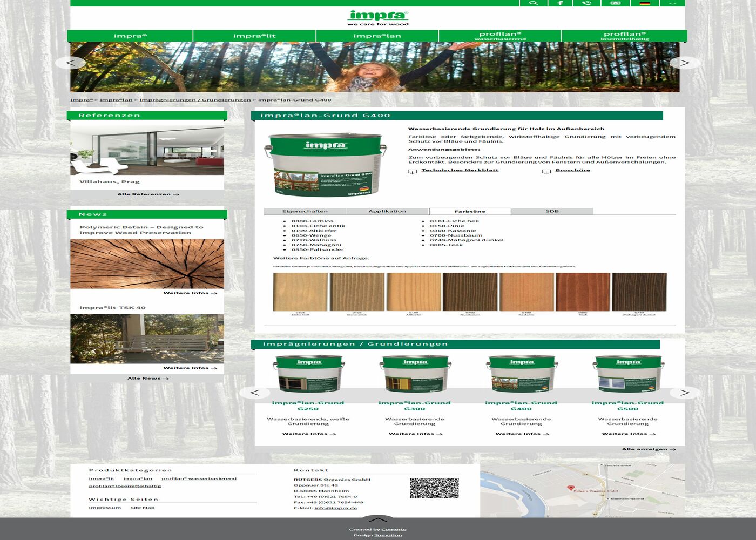Viewport: 756px width, 540px height.
Task: Click footer impra®lit category link
Action: (102, 478)
